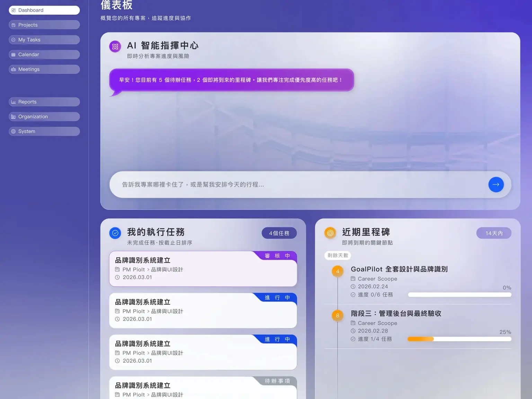Click the blue checkmark tasks icon
Screen dimensions: 532x399
click(115, 233)
